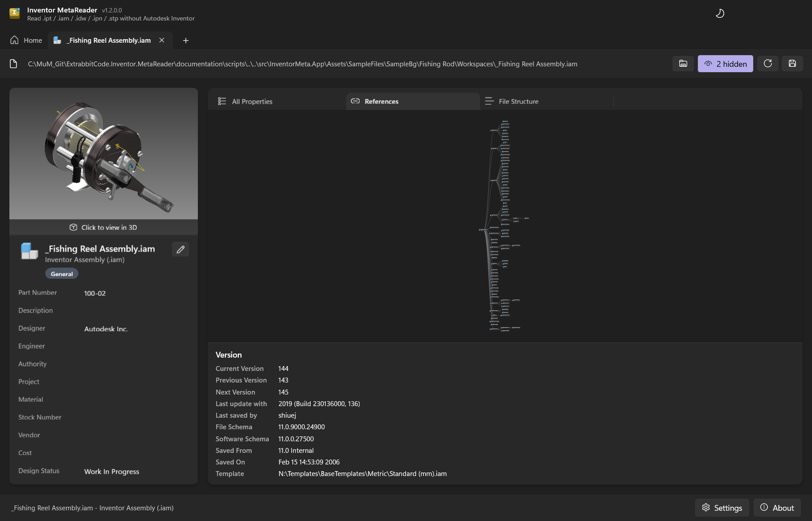
Task: Open Settings button
Action: (x=722, y=508)
